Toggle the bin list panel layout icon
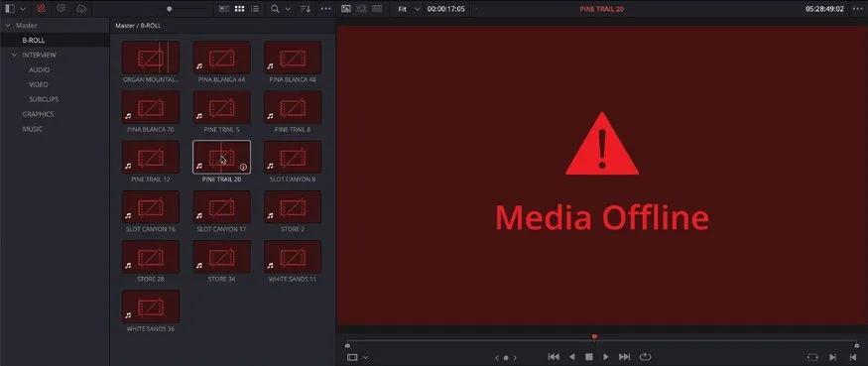 [9, 9]
